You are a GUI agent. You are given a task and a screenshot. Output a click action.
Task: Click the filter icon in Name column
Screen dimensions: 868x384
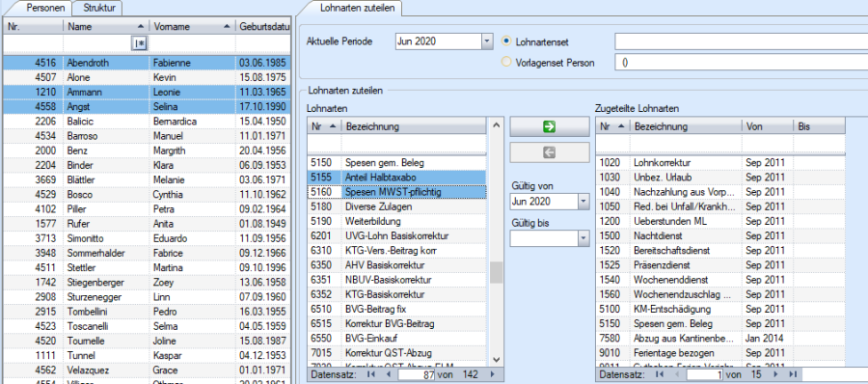click(x=139, y=44)
